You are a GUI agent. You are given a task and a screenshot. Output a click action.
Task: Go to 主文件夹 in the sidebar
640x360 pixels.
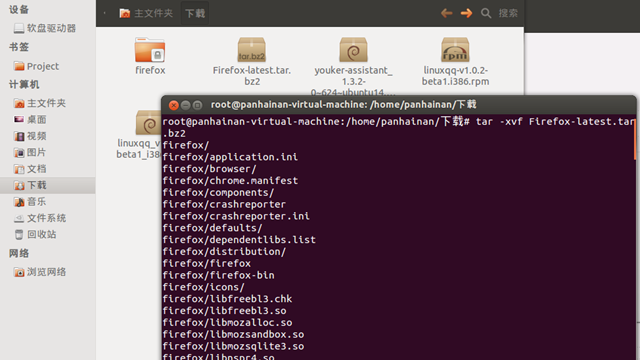(40, 103)
